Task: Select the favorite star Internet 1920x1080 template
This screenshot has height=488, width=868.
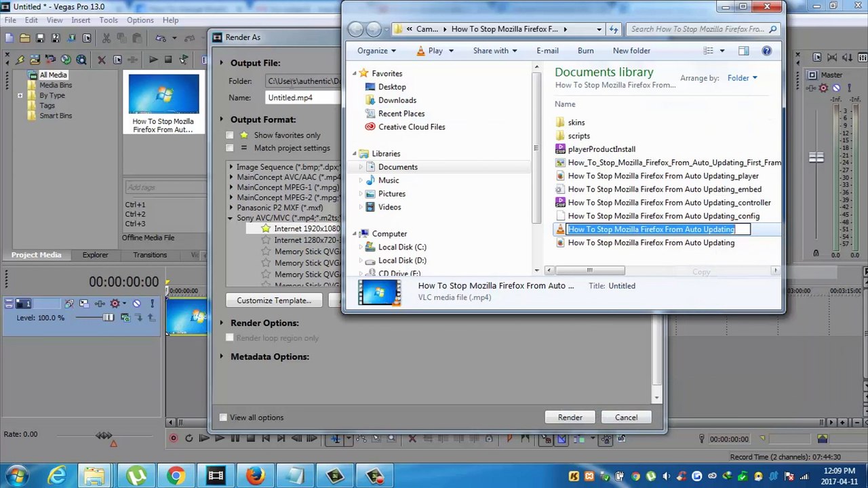Action: pos(266,228)
